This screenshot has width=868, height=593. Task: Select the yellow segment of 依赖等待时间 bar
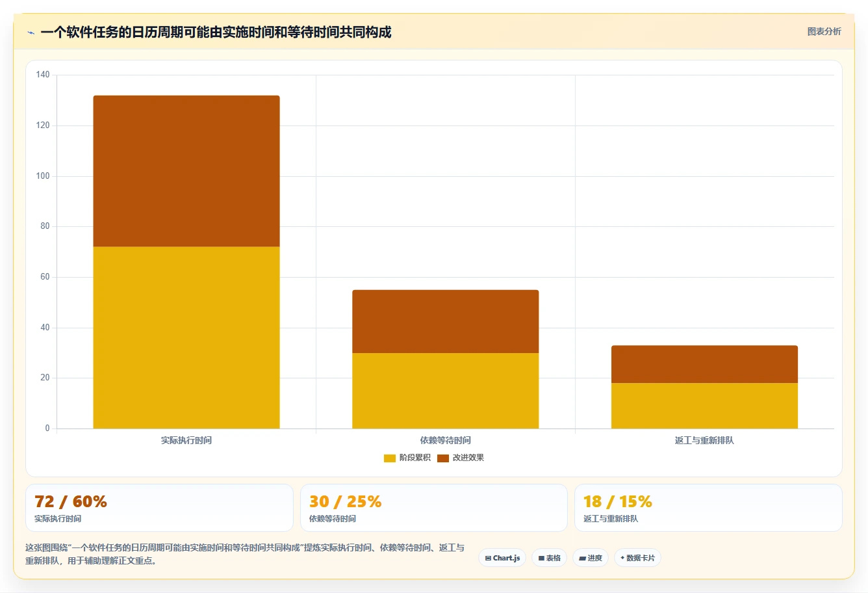click(446, 391)
